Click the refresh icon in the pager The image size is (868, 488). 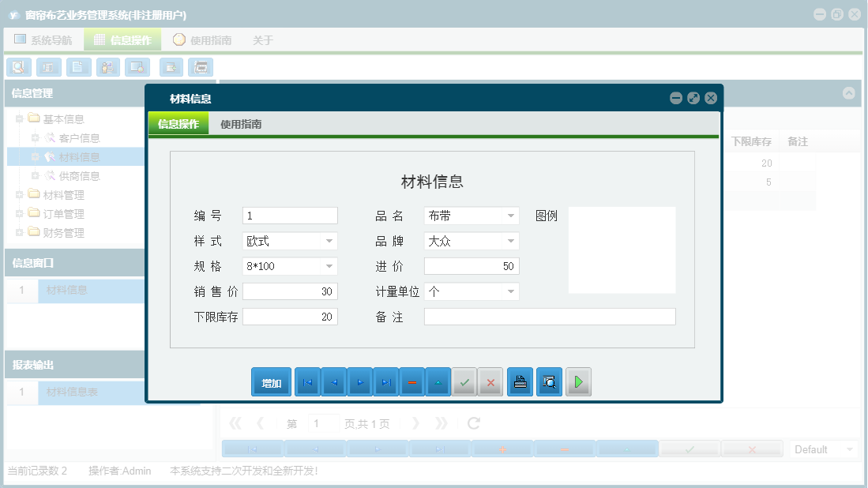coord(474,423)
